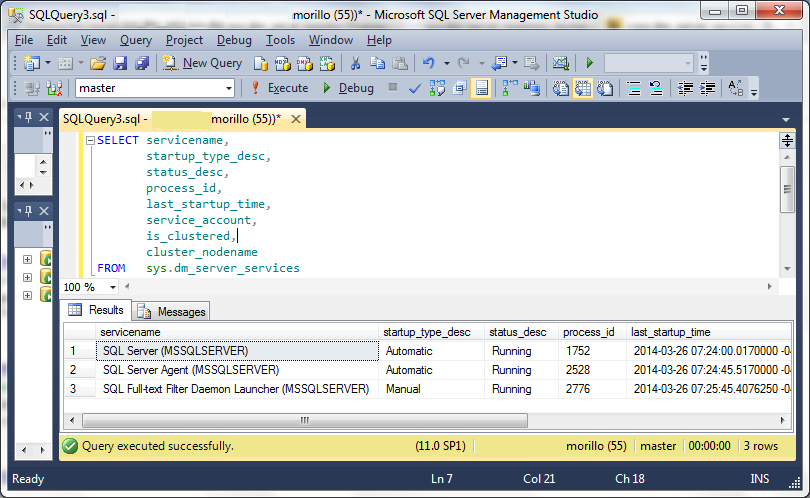Switch to the Messages tab
The height and width of the screenshot is (498, 810).
[x=172, y=312]
